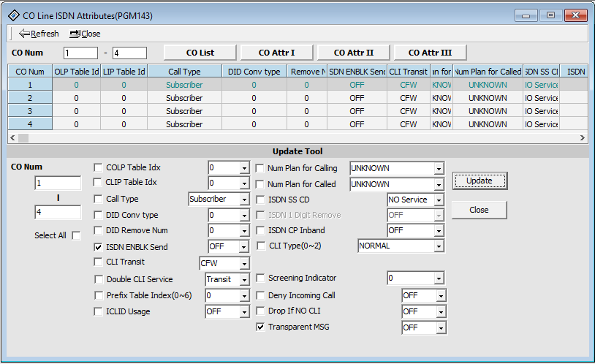Check the Select All box

pos(76,235)
